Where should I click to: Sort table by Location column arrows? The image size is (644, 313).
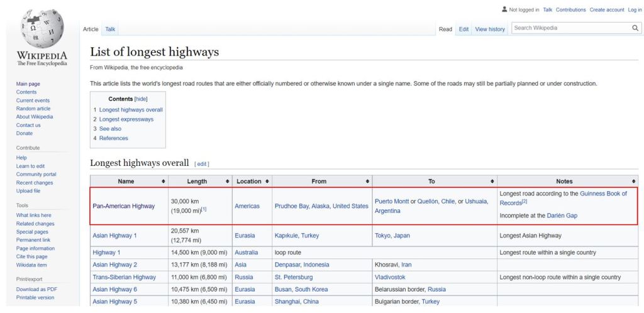(x=267, y=181)
